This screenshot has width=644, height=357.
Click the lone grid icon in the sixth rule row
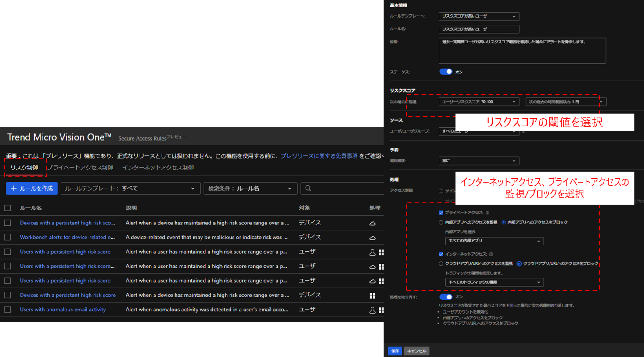pyautogui.click(x=372, y=296)
